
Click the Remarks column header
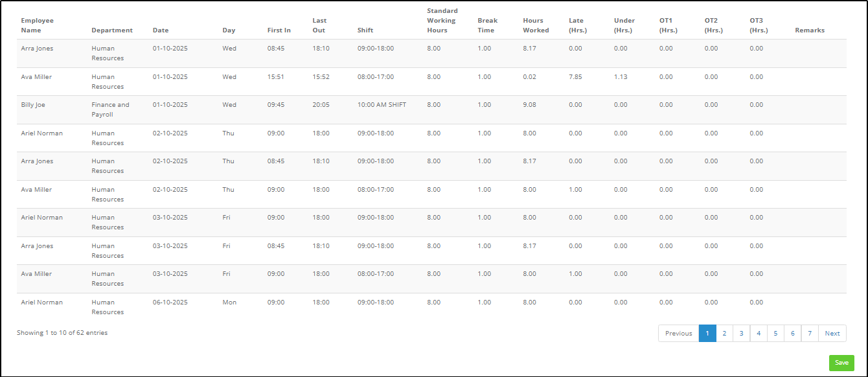(810, 30)
